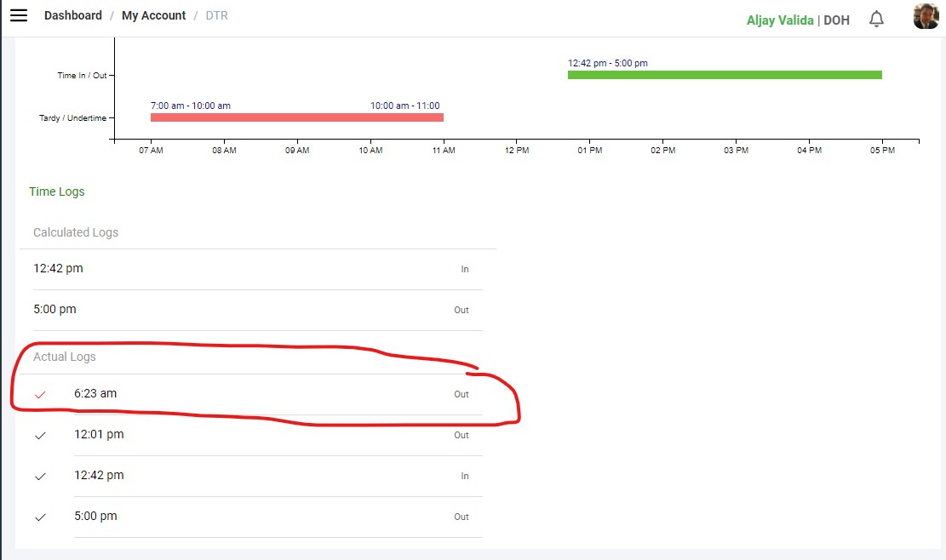Click the user profile avatar

(926, 17)
